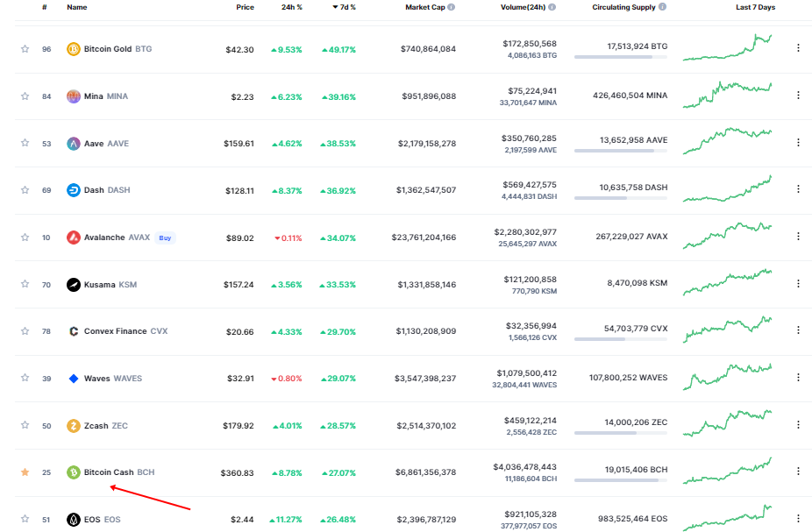Screen dimensions: 812x532
Task: Click the Waves diamond logo
Action: pos(74,379)
